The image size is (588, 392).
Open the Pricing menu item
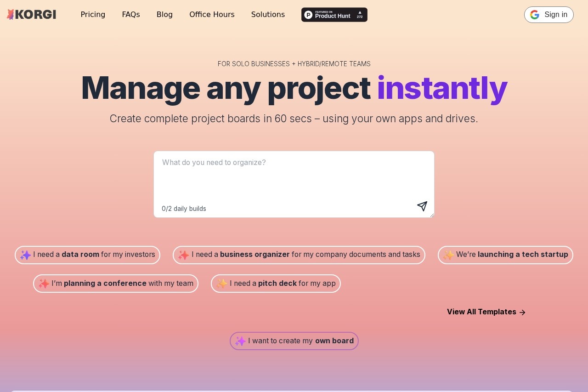(93, 15)
